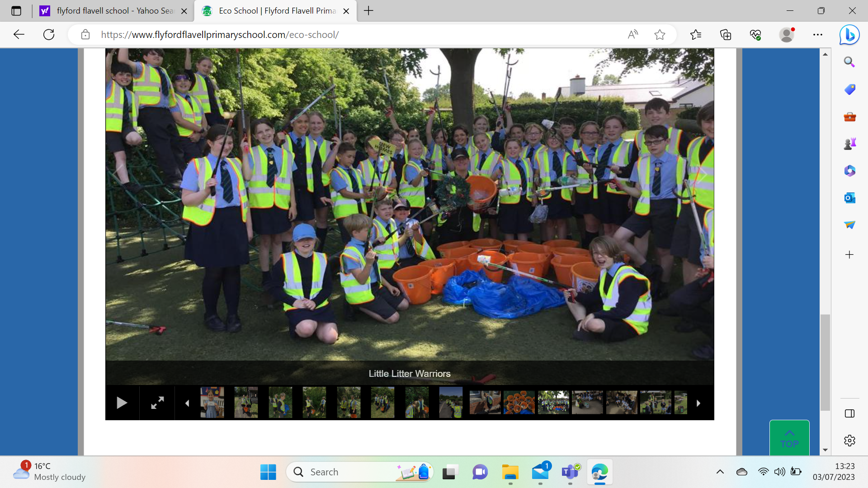Open a new browser tab
Image resolution: width=868 pixels, height=488 pixels.
pos(369,11)
